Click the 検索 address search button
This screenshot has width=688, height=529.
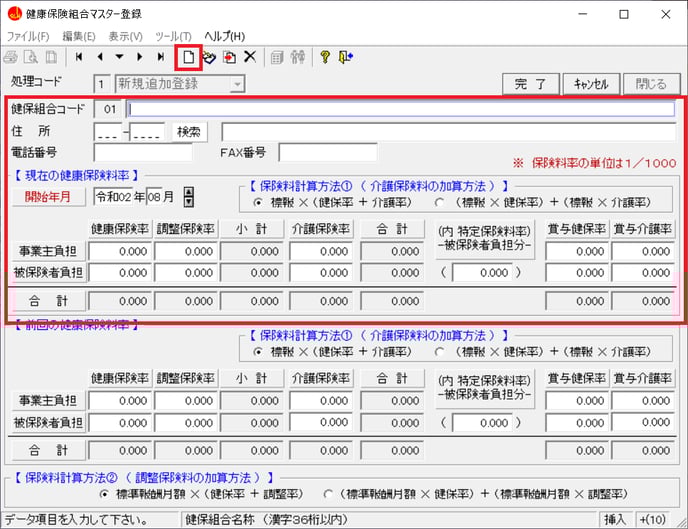(x=189, y=132)
